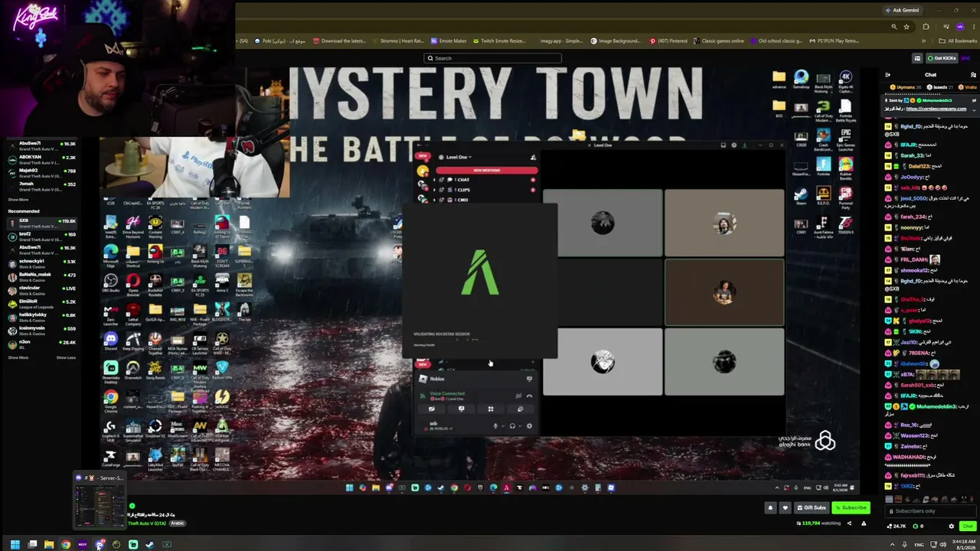Image resolution: width=980 pixels, height=551 pixels.
Task: Toggle Discord headphone deafen
Action: pos(512,426)
